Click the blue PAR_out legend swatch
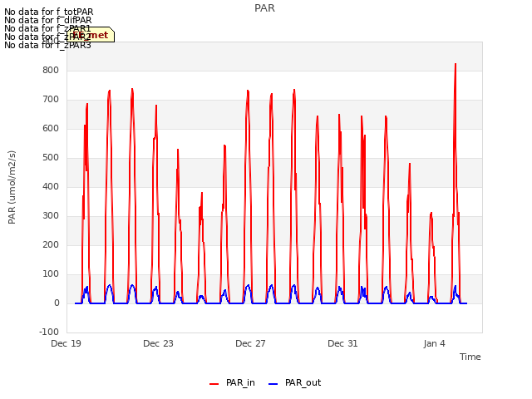 (x=273, y=384)
